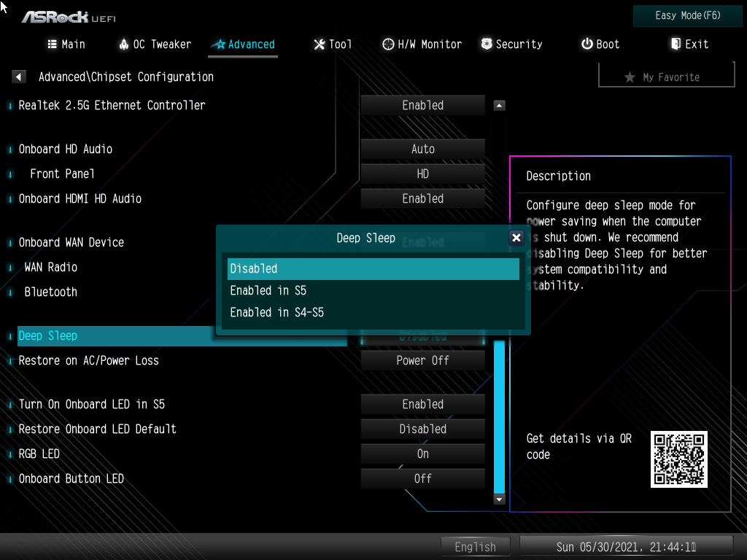Screen dimensions: 747x560
Task: Open the Exit tab
Action: pyautogui.click(x=690, y=44)
